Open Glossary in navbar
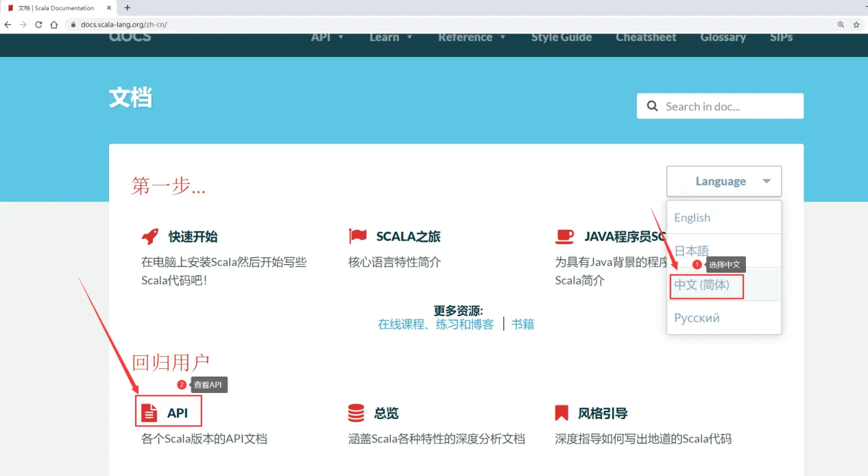 pyautogui.click(x=723, y=37)
